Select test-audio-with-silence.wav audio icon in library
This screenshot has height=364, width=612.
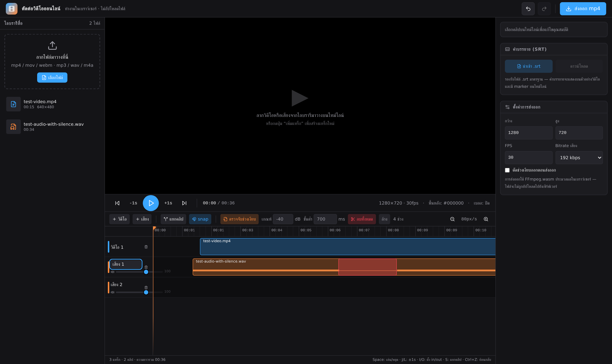coord(14,127)
